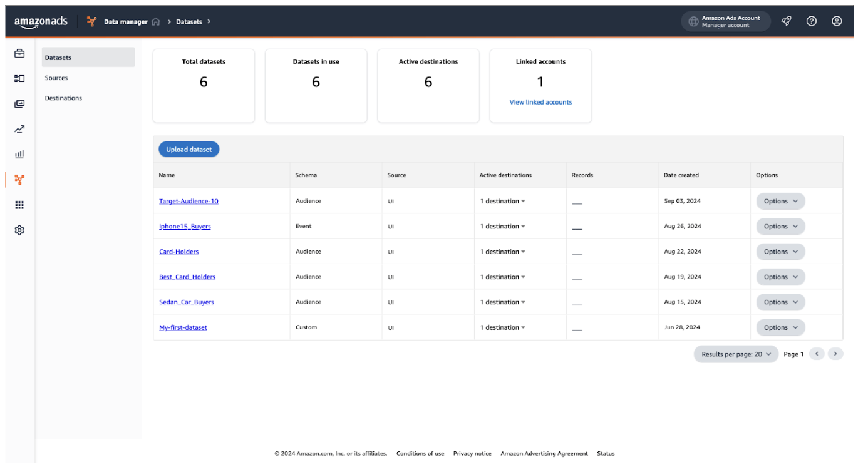Go to next page arrow
The image size is (868, 467).
coord(835,354)
